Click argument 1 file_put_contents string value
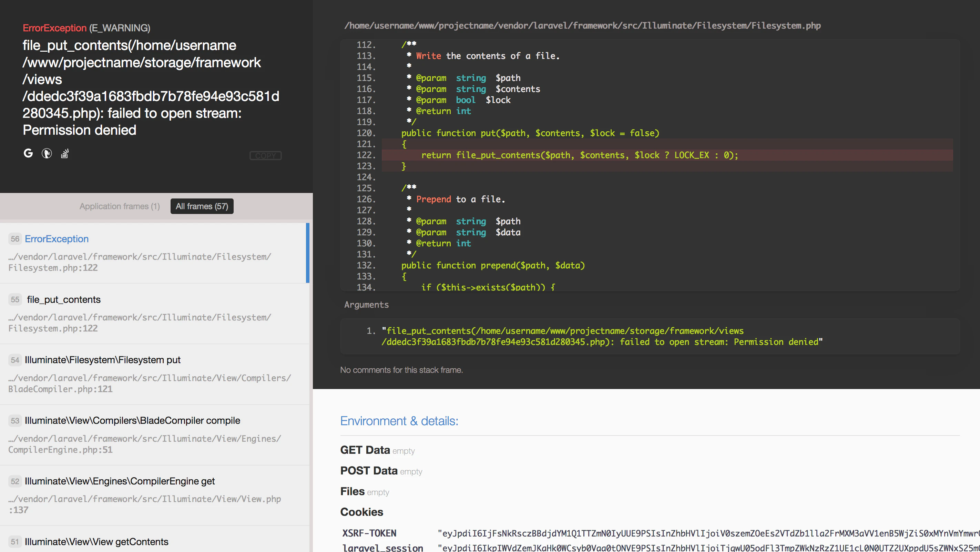The width and height of the screenshot is (980, 552). [602, 336]
